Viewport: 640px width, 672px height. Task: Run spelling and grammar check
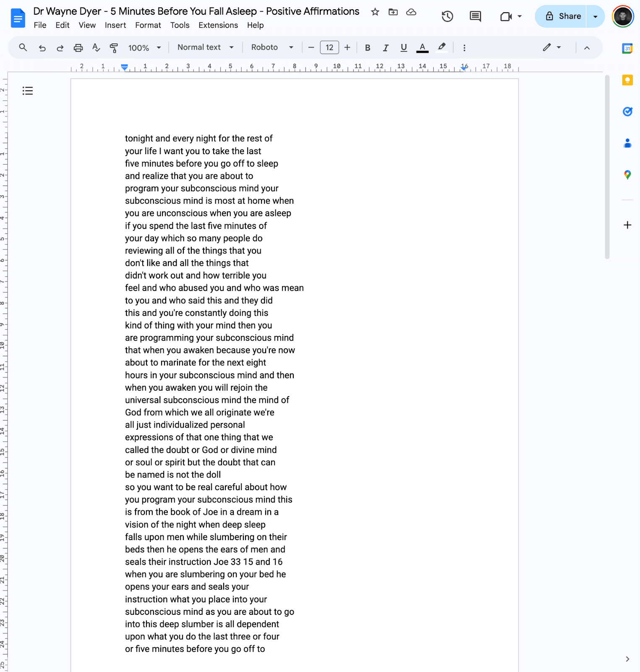point(96,48)
